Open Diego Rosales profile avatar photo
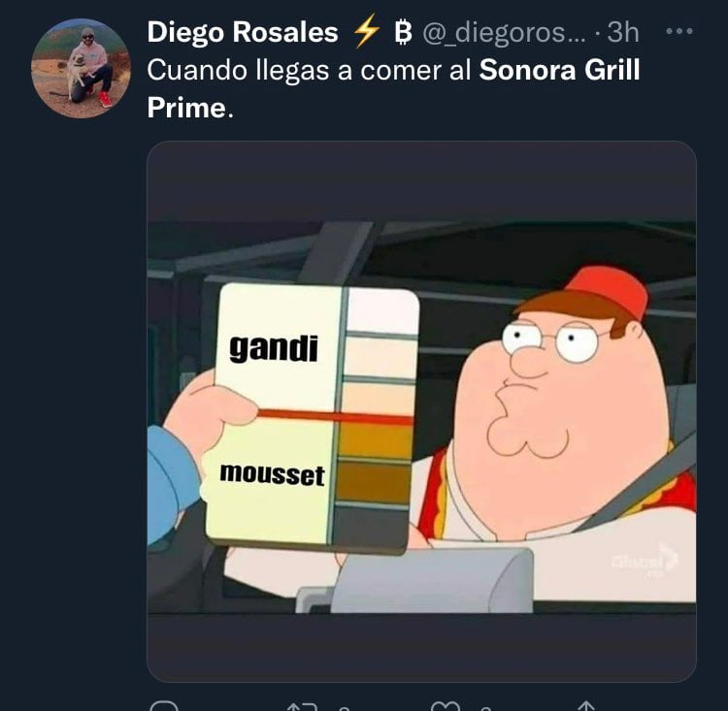Image resolution: width=728 pixels, height=711 pixels. [x=81, y=68]
